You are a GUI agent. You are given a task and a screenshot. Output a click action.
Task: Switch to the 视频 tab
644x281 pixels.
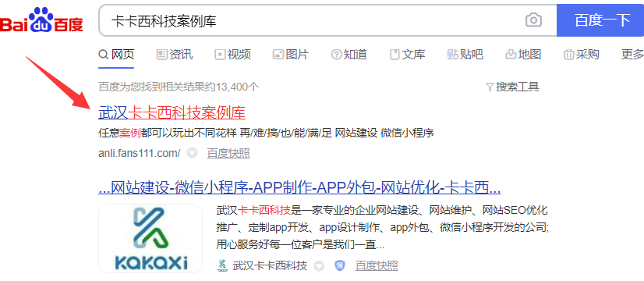[232, 55]
